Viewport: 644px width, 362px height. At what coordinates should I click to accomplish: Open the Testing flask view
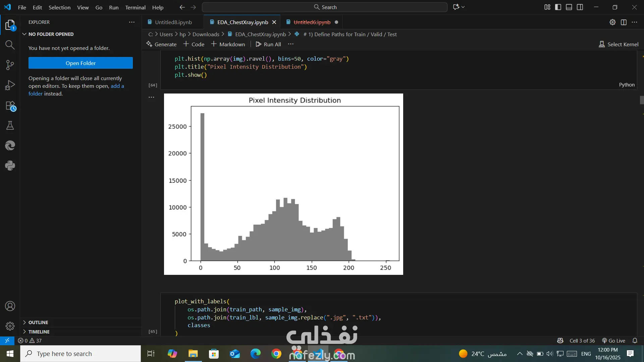click(x=10, y=125)
